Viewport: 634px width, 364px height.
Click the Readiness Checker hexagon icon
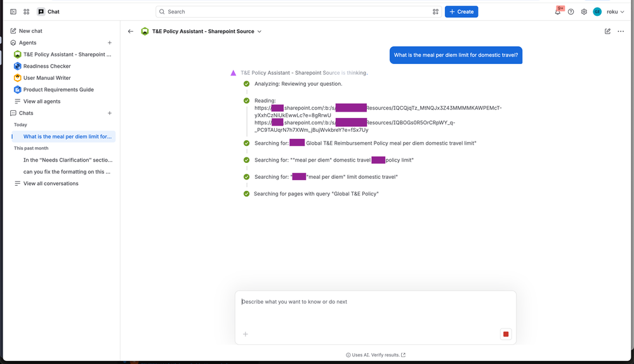pyautogui.click(x=17, y=66)
